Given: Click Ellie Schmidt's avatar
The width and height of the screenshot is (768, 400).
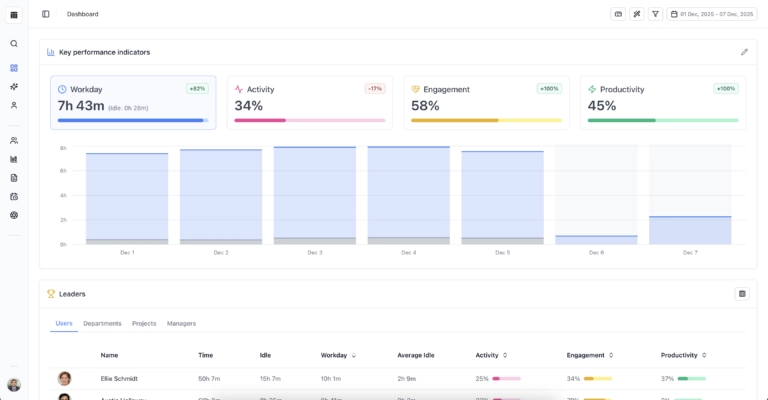Looking at the screenshot, I should pos(65,378).
